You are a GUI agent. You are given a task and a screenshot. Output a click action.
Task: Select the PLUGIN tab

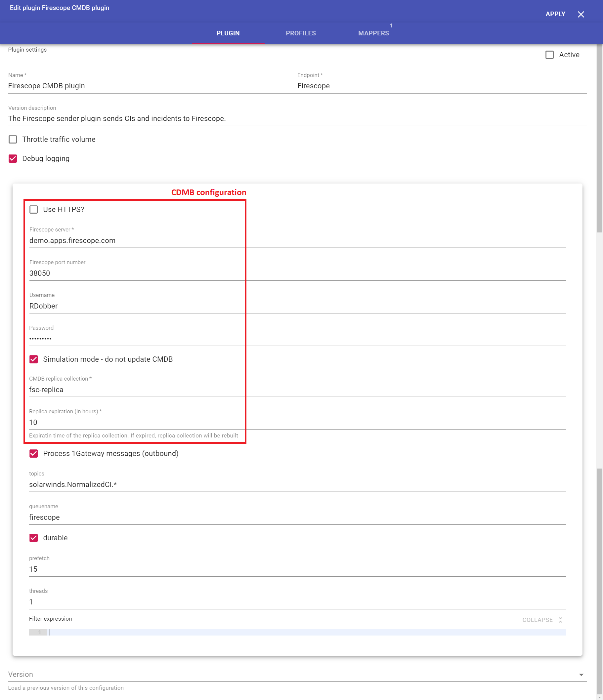tap(228, 33)
